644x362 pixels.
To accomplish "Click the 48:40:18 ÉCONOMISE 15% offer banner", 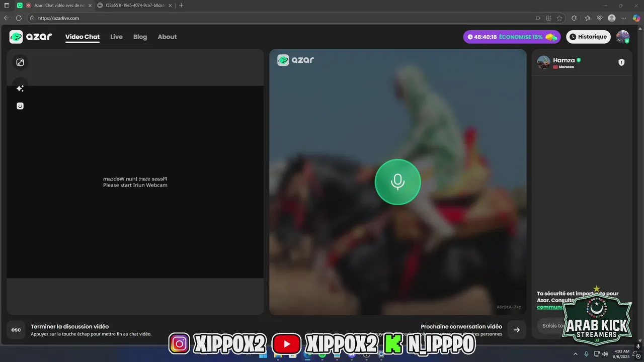I will tap(512, 37).
